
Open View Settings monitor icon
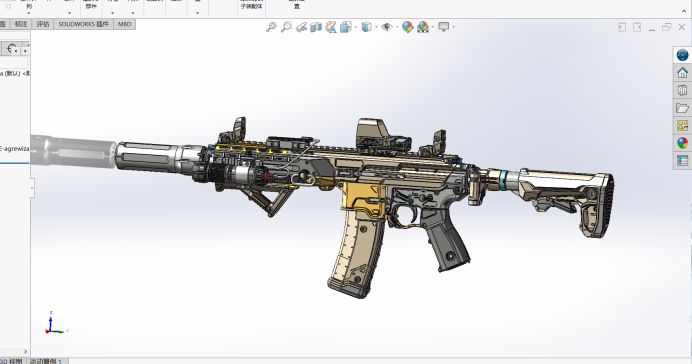click(x=444, y=27)
